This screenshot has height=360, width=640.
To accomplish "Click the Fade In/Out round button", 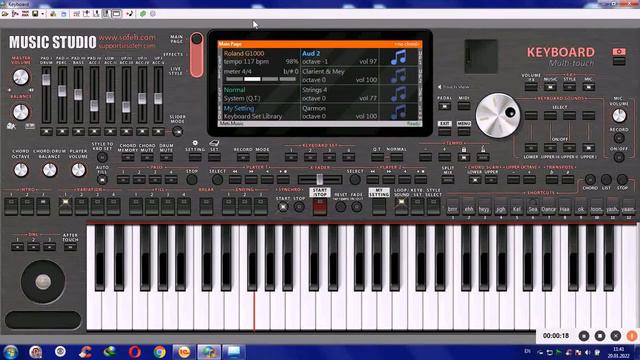I will 356,207.
